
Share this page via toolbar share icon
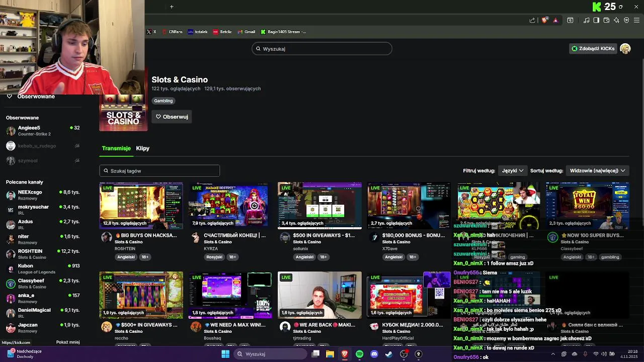click(x=532, y=20)
